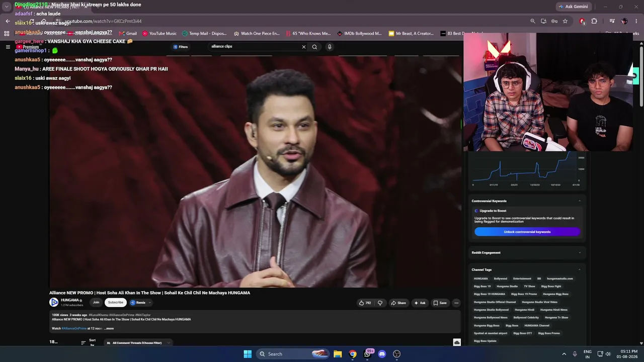Select the Bigg Boss OTT tag
The width and height of the screenshot is (644, 362).
pyautogui.click(x=522, y=333)
